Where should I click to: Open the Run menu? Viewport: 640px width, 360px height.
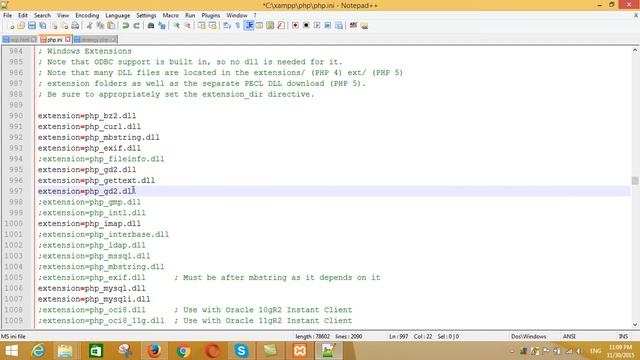point(190,15)
